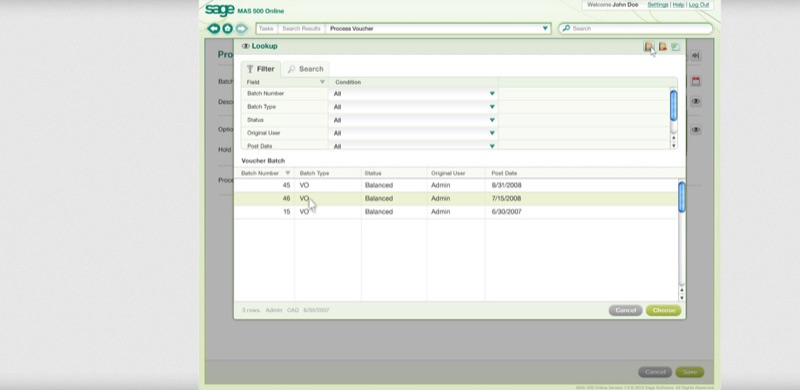Image resolution: width=800 pixels, height=390 pixels.
Task: Click the Voucher Batch table scroll-up arrow
Action: pyautogui.click(x=682, y=290)
